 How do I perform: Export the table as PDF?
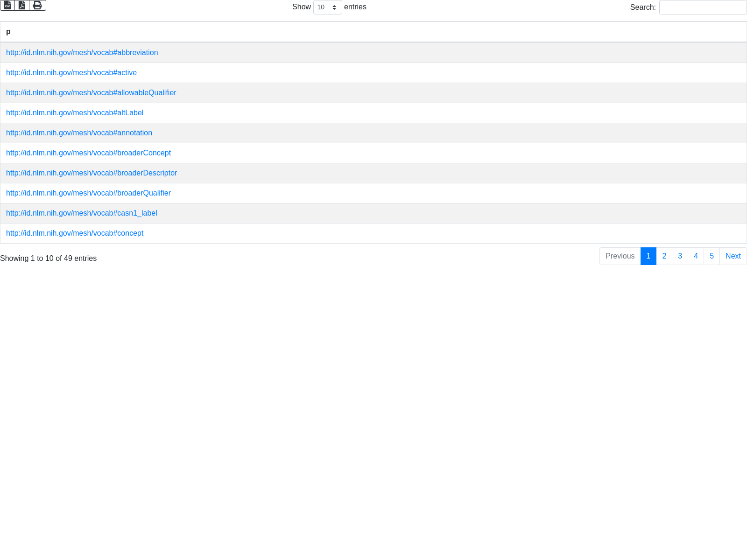click(x=22, y=5)
